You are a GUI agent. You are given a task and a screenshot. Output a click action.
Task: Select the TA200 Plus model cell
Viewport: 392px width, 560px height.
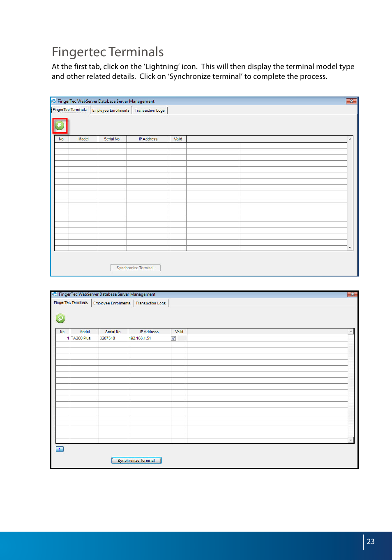click(85, 339)
